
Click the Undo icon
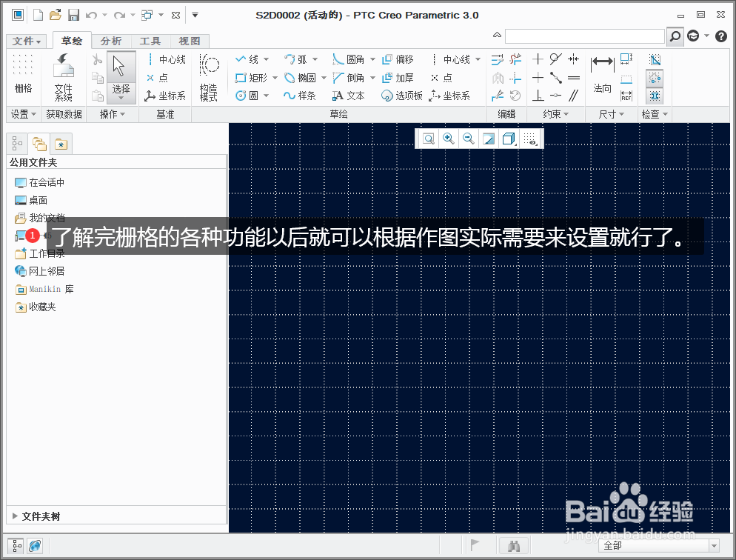click(92, 15)
